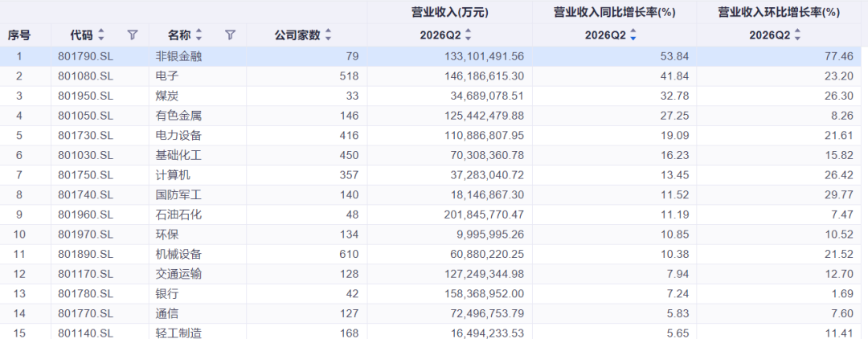The height and width of the screenshot is (339, 868).
Task: Click revenue value 9,995,995.26
Action: click(490, 234)
